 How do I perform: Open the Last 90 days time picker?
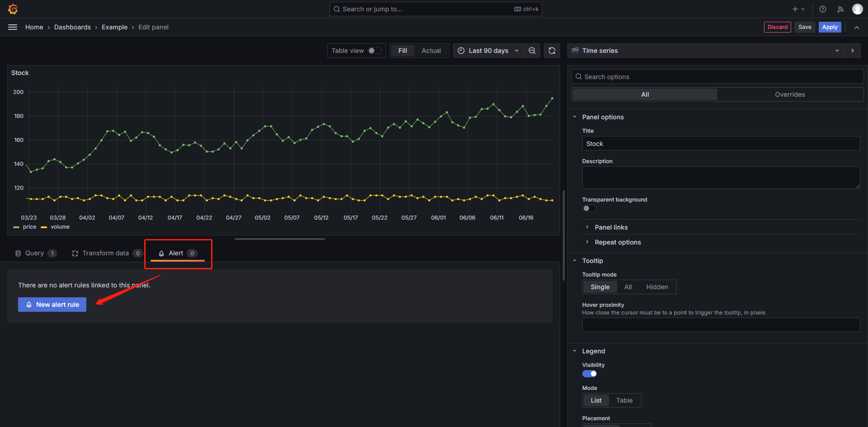(488, 51)
